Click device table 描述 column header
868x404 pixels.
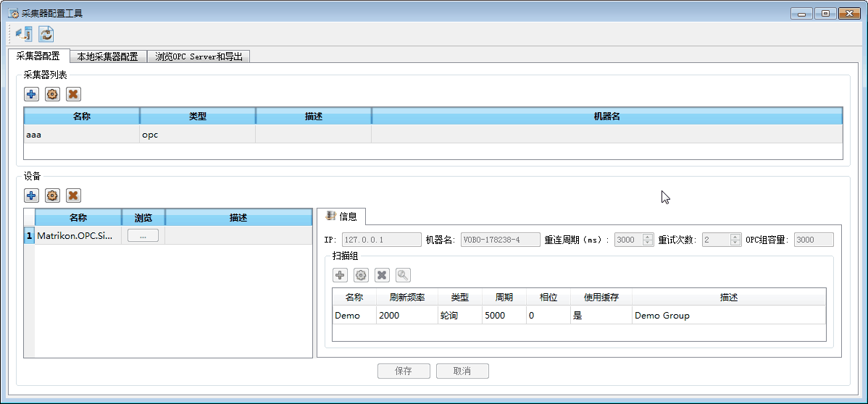click(x=238, y=217)
